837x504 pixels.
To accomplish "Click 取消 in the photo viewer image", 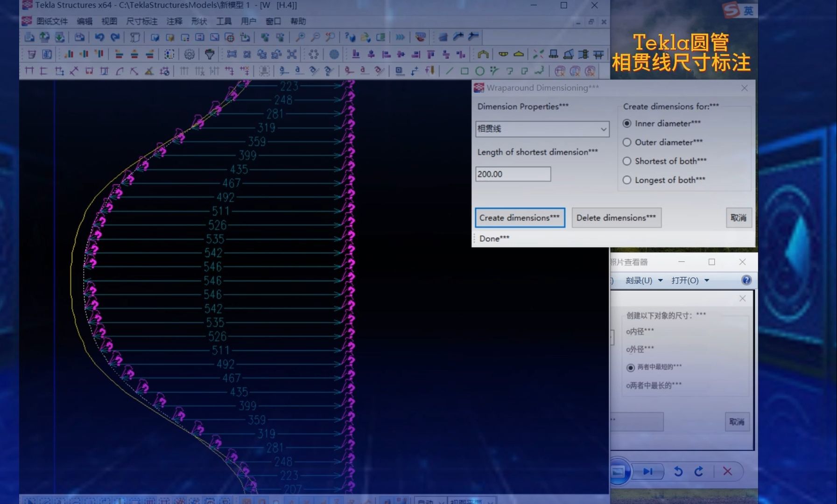I will tap(737, 422).
